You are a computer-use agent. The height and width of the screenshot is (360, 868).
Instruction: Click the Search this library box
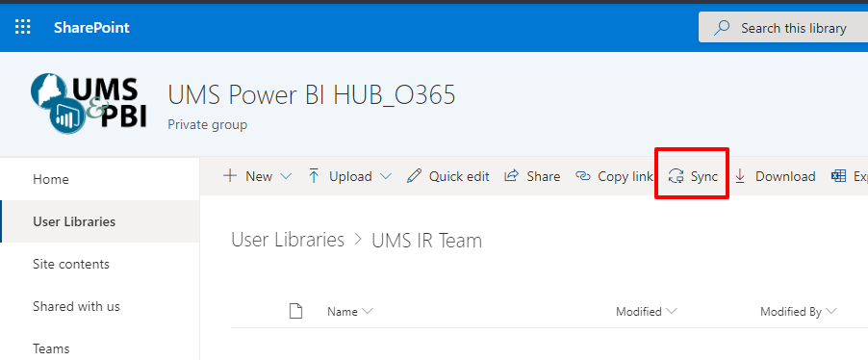click(x=783, y=28)
